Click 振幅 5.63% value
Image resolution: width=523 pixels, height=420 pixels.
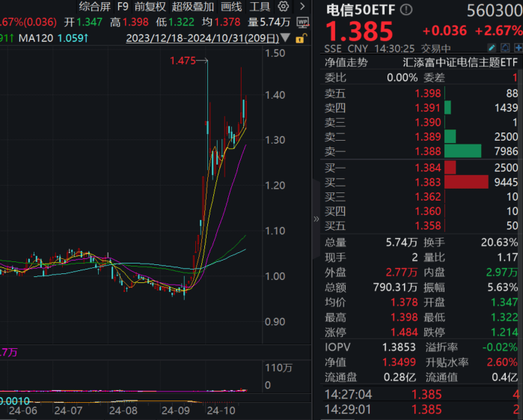503,287
